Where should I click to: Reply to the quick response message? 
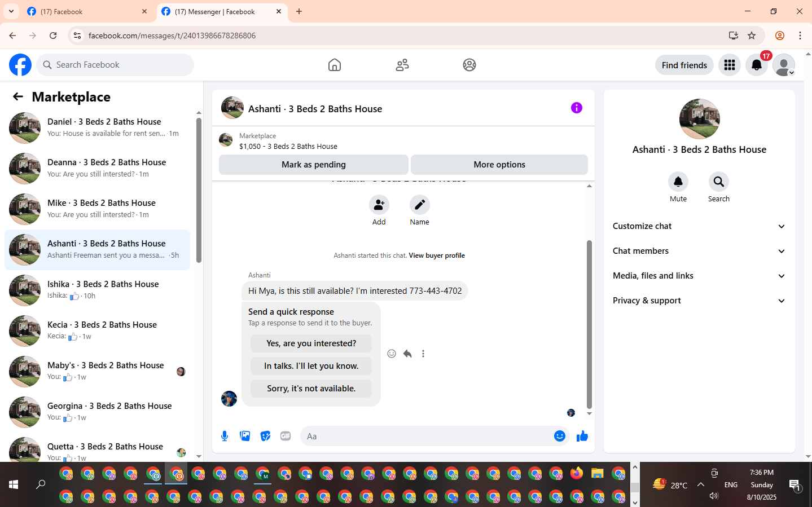407,354
